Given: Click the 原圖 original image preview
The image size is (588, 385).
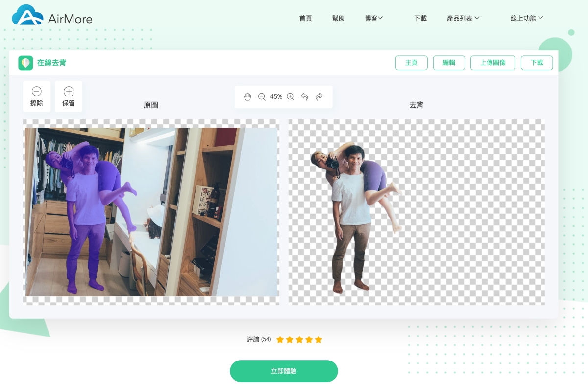Looking at the screenshot, I should (x=151, y=212).
